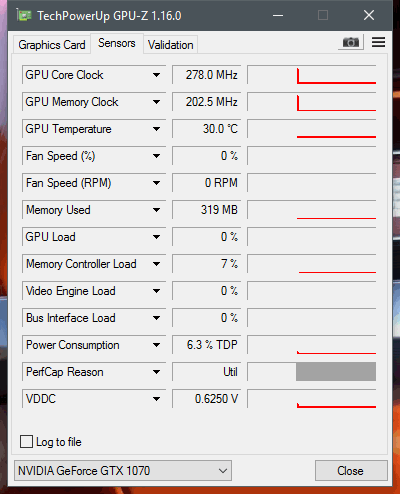
Task: Open the GPU Memory Clock sensor dropdown
Action: tap(156, 102)
